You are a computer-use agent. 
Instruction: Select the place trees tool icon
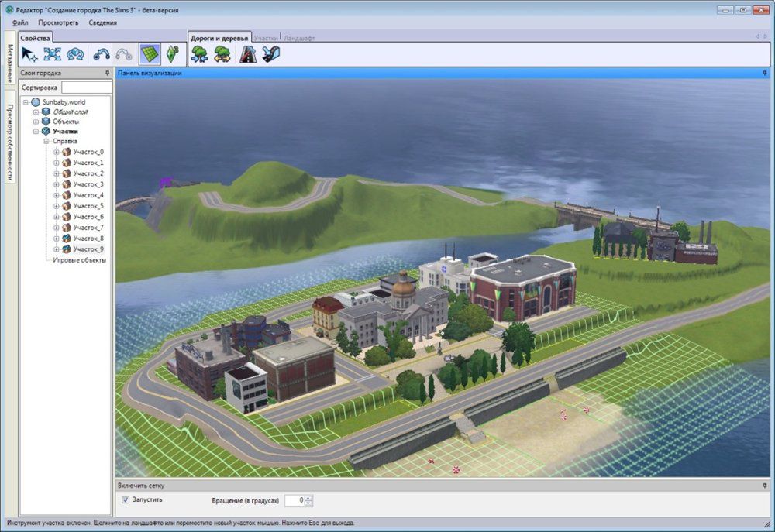[199, 54]
